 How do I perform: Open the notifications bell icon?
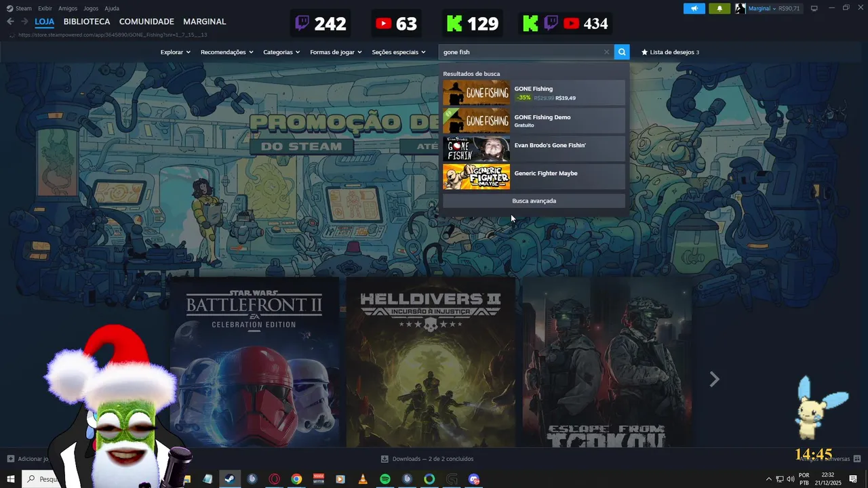tap(719, 8)
